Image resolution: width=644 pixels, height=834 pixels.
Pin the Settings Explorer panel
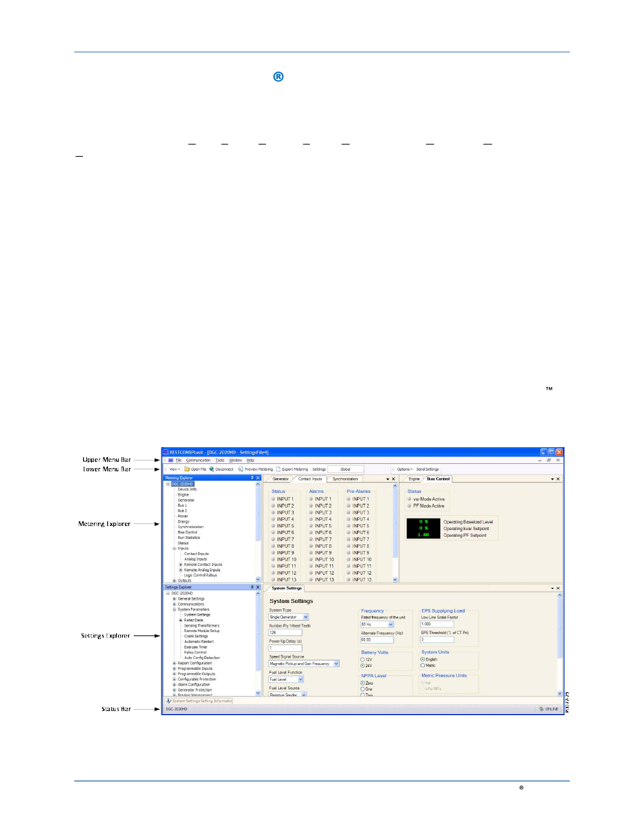pos(252,588)
